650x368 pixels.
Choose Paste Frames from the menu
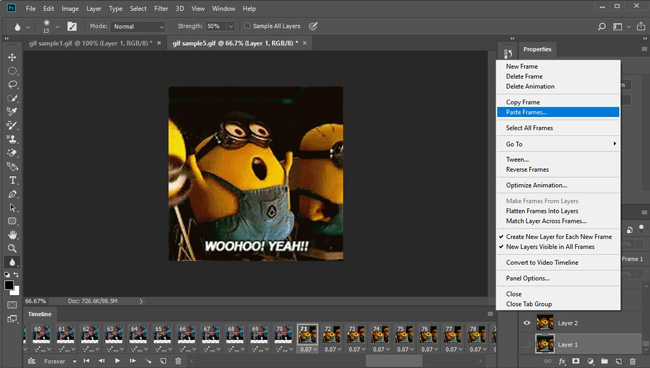pos(558,112)
